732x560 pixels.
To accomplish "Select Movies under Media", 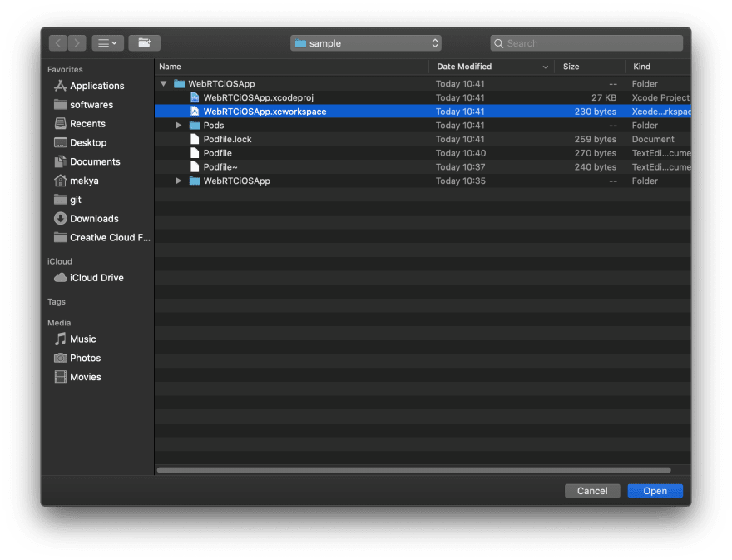I will 85,377.
